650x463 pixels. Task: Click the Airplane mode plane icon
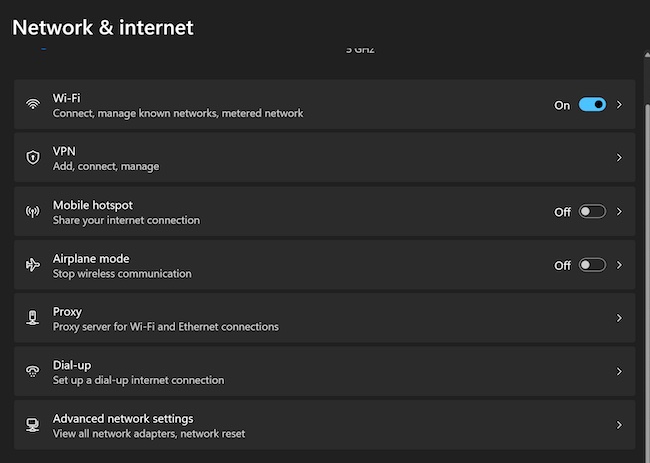coord(33,265)
